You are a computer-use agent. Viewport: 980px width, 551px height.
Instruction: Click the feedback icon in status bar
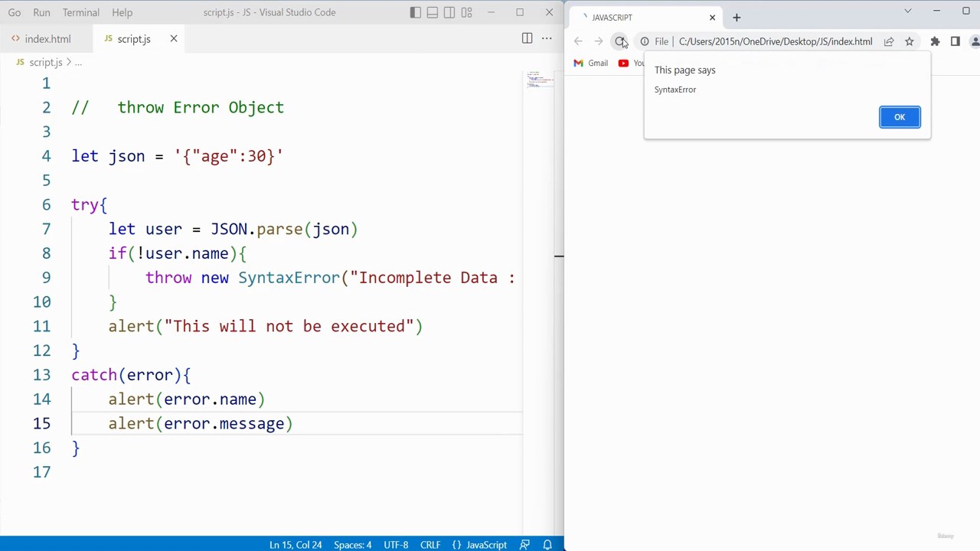(524, 545)
